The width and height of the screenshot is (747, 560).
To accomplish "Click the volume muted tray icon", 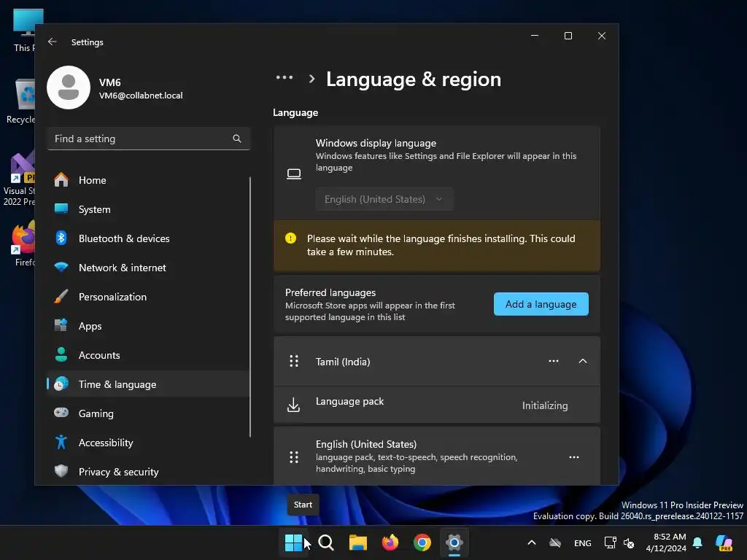I will (x=630, y=542).
